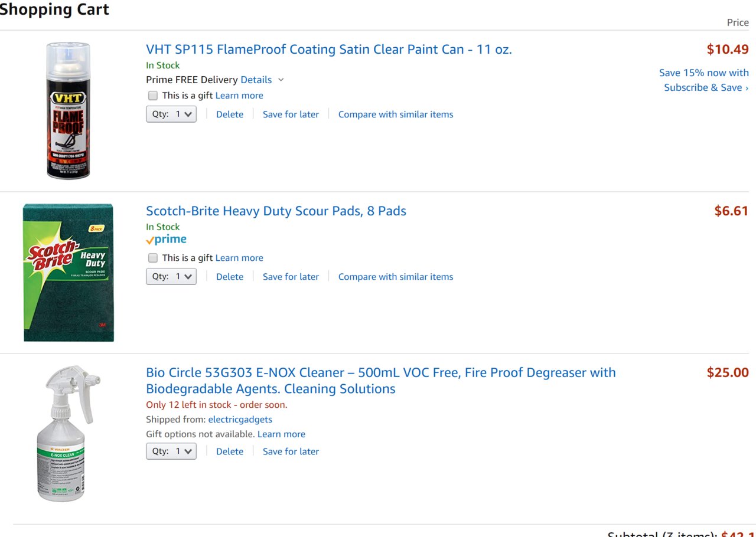Click Learn more beside gift options not available
The image size is (756, 537).
click(281, 434)
